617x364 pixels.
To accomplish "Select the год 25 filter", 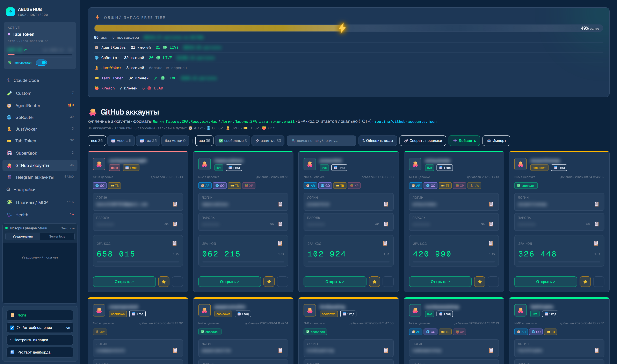I will (x=148, y=140).
